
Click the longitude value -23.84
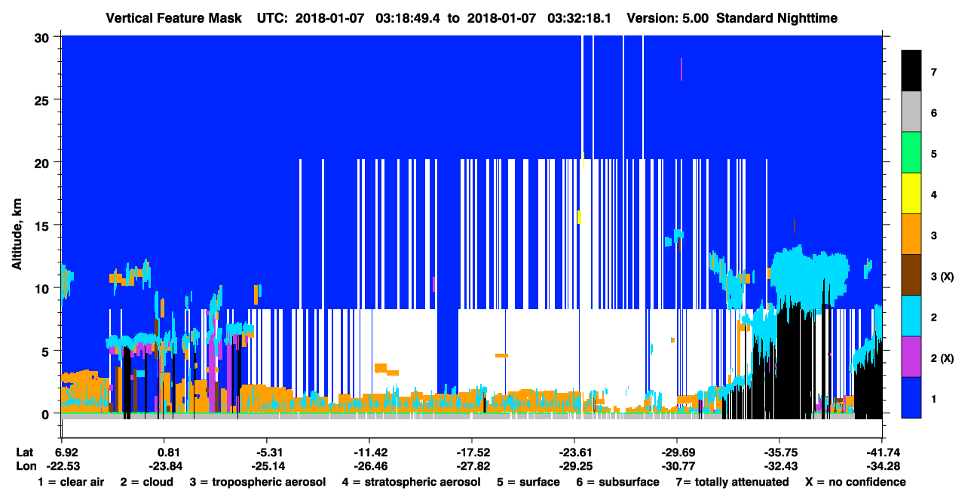tap(164, 465)
